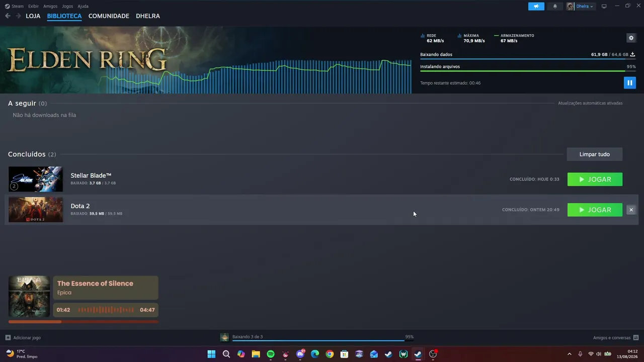The height and width of the screenshot is (362, 644).
Task: Open the Ajuda menu
Action: (x=83, y=6)
